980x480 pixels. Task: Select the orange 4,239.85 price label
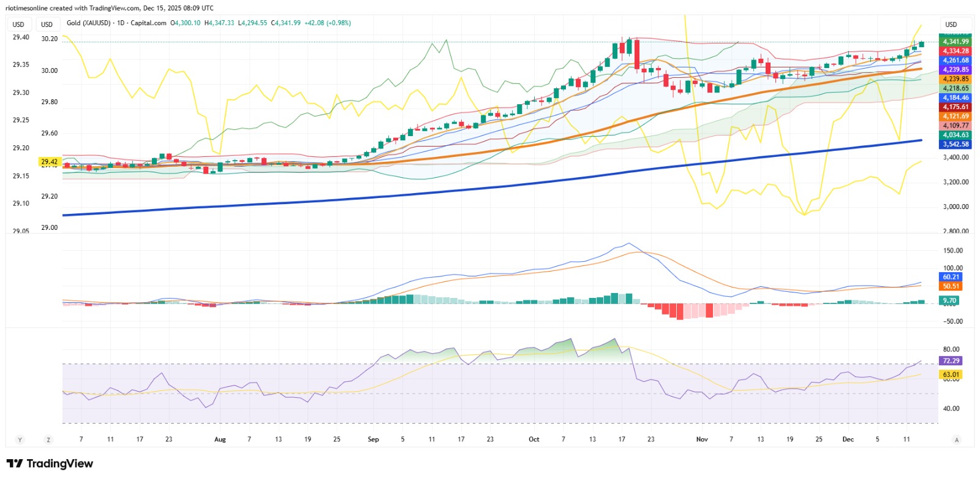[956, 79]
